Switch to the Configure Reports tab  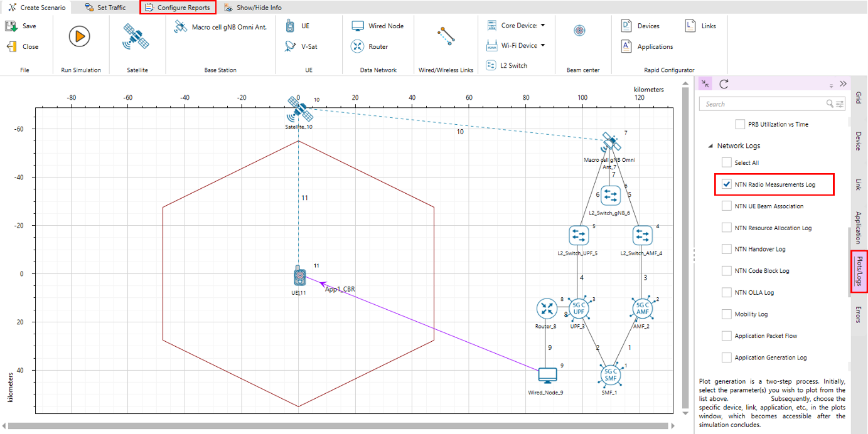click(x=178, y=8)
